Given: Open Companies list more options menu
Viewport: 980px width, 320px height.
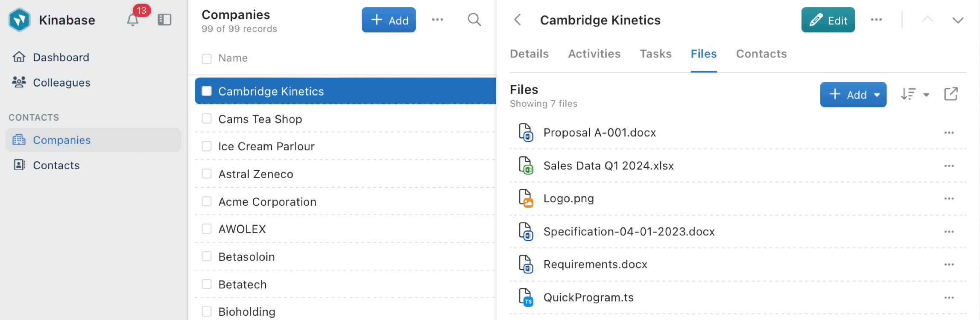Looking at the screenshot, I should tap(437, 20).
